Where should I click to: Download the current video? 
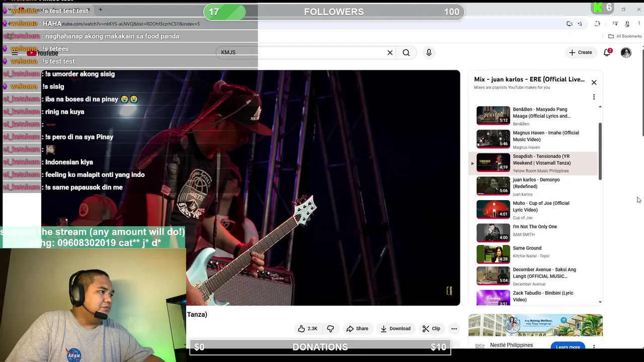click(395, 328)
